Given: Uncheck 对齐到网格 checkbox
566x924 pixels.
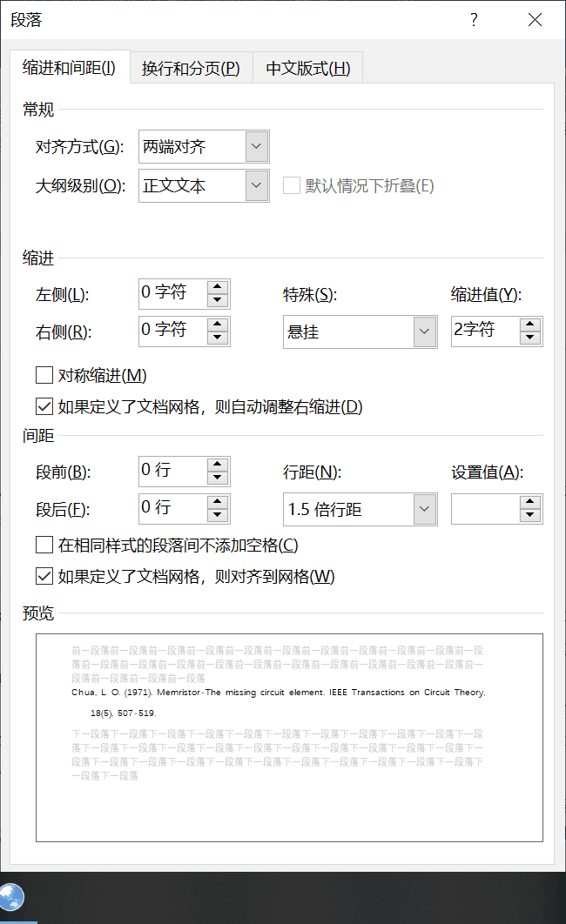Looking at the screenshot, I should [x=44, y=576].
